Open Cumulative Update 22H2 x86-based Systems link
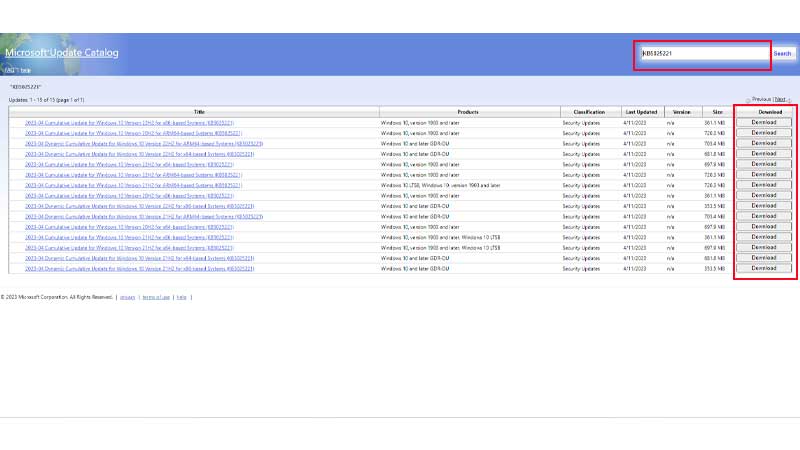The height and width of the screenshot is (450, 800). point(129,123)
